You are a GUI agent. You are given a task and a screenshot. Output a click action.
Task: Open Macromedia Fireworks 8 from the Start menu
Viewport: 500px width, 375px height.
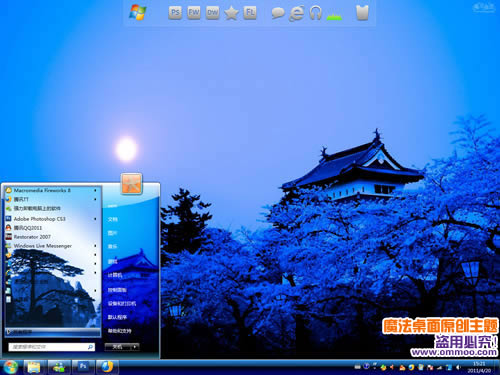coord(52,190)
